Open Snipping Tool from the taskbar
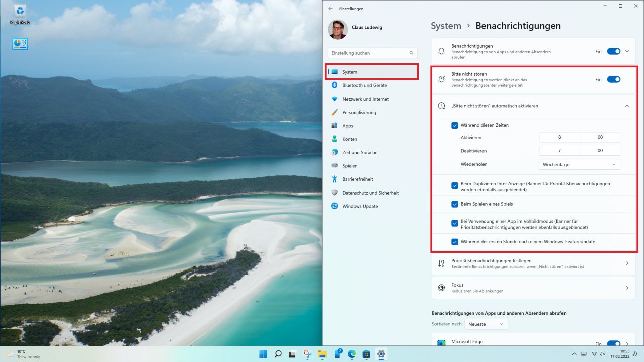This screenshot has width=644, height=362. (x=307, y=354)
